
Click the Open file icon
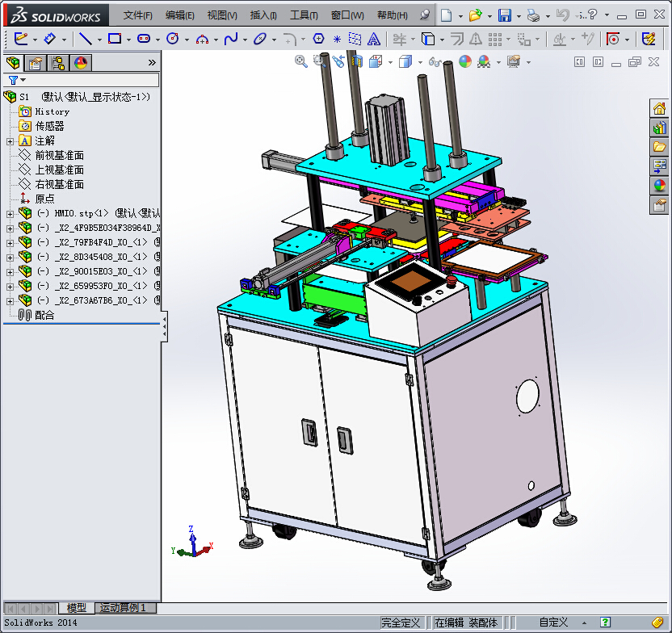[x=475, y=16]
